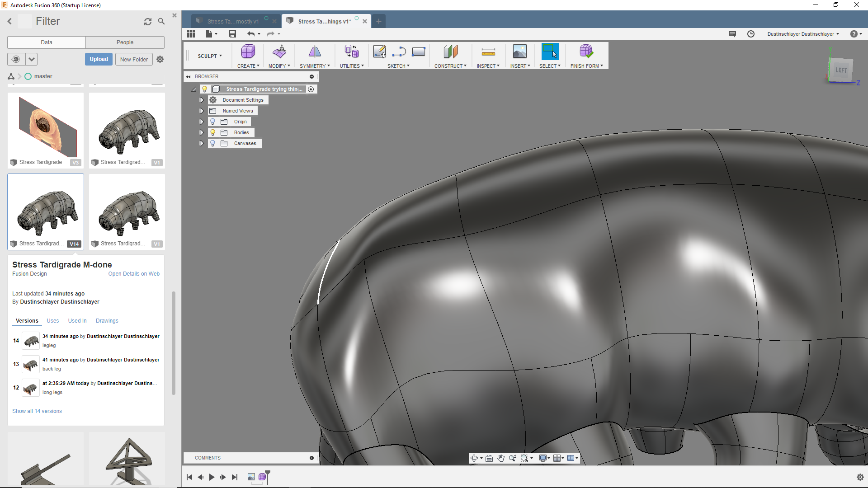Switch to the Data tab
The height and width of the screenshot is (488, 868).
click(47, 42)
